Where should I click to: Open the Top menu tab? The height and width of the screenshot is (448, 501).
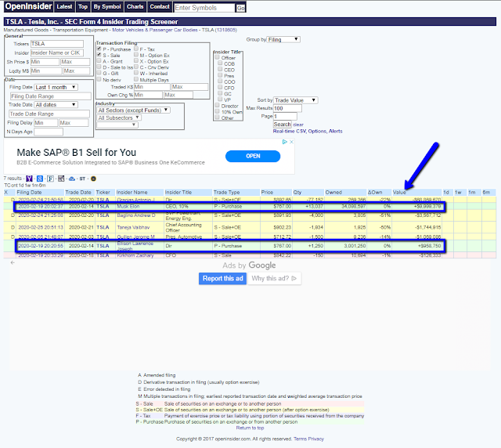coord(83,7)
